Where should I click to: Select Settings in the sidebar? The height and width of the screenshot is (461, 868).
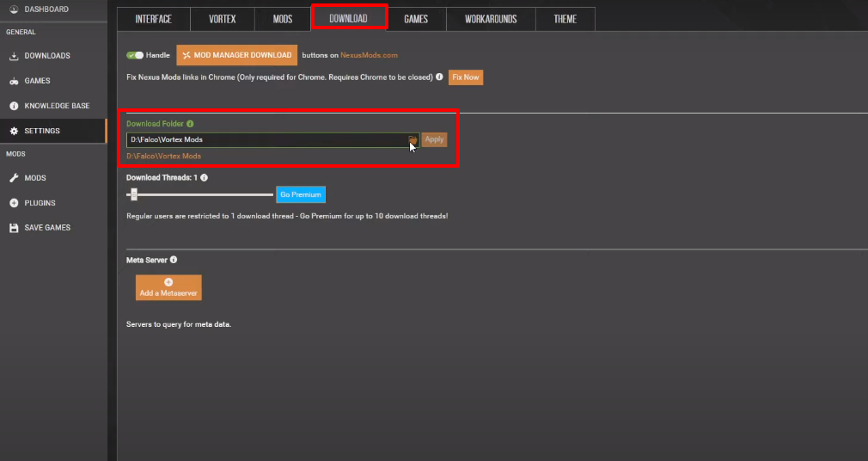pos(53,131)
